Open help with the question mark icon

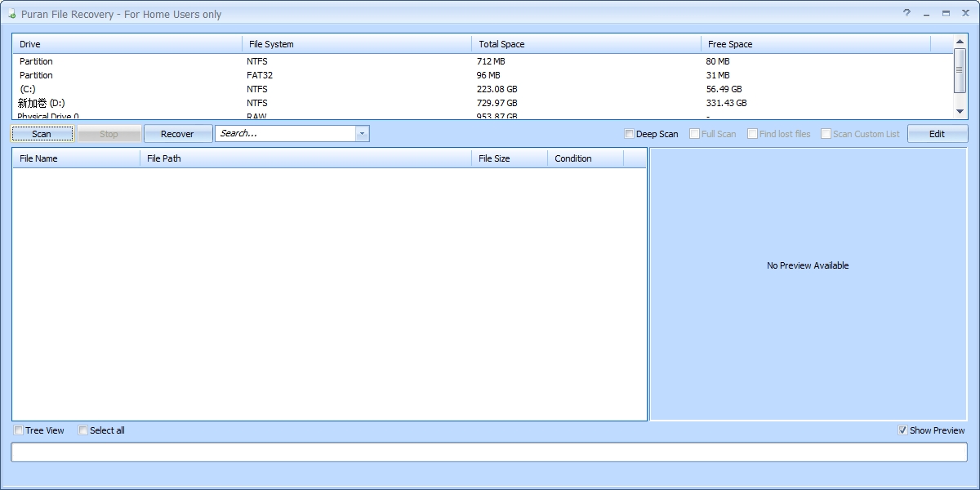906,13
